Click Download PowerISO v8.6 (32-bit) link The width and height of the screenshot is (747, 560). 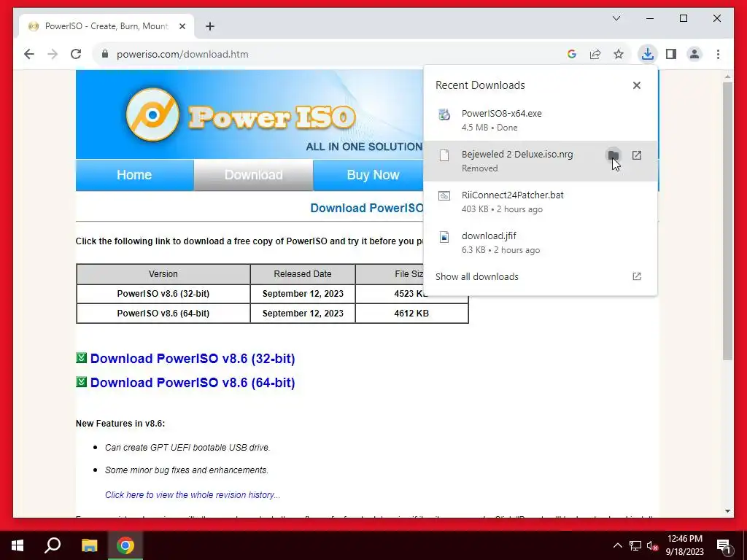193,359
